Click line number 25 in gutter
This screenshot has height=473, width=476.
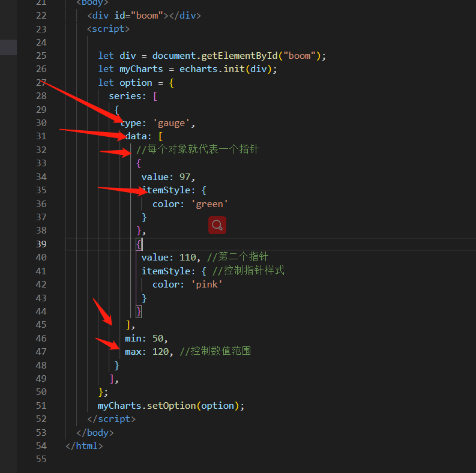(41, 56)
